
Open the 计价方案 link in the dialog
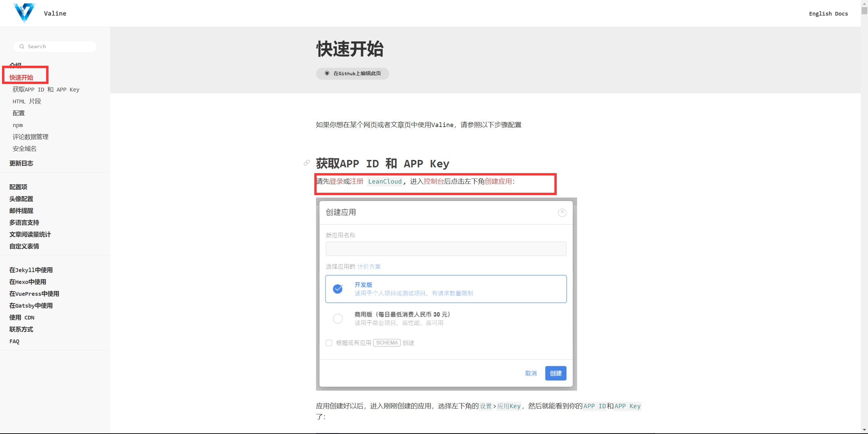click(x=369, y=267)
